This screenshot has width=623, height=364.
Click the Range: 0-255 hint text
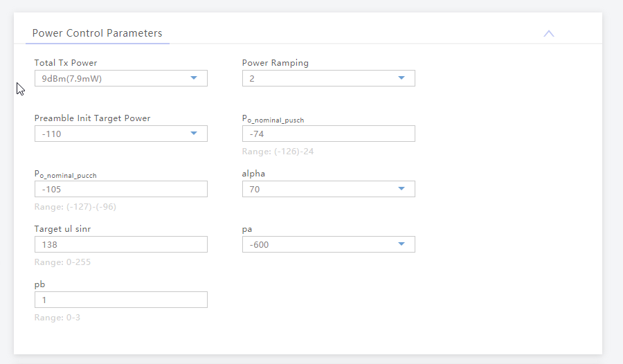[x=62, y=262]
